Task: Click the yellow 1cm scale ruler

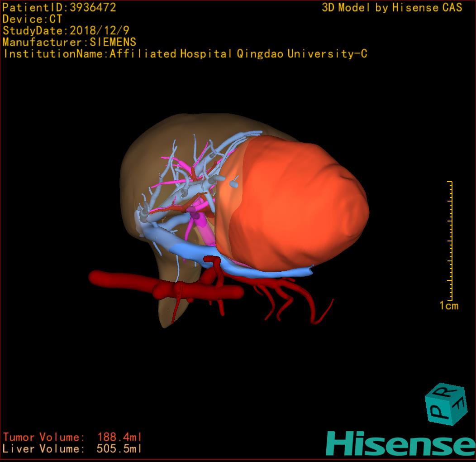Action: point(450,241)
